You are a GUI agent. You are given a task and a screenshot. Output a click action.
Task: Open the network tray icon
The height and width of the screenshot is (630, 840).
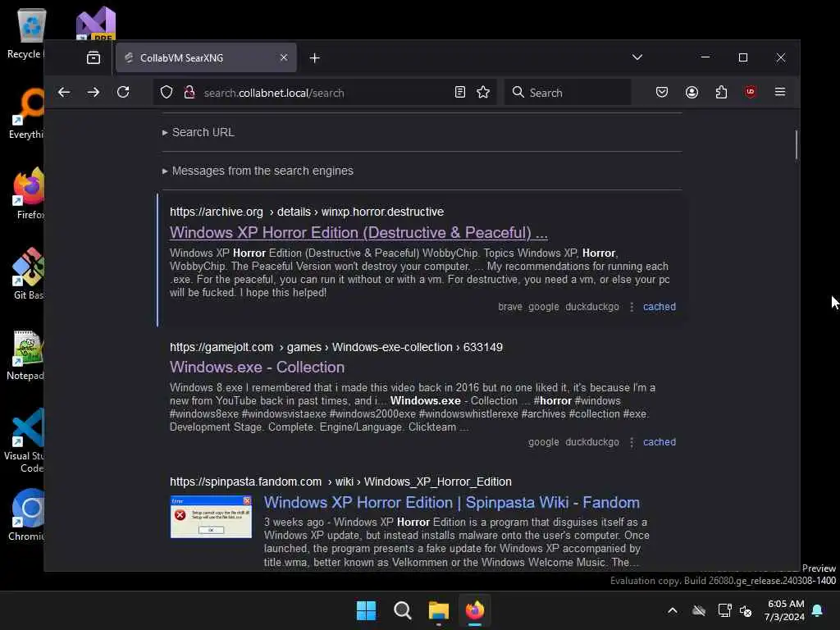(724, 610)
